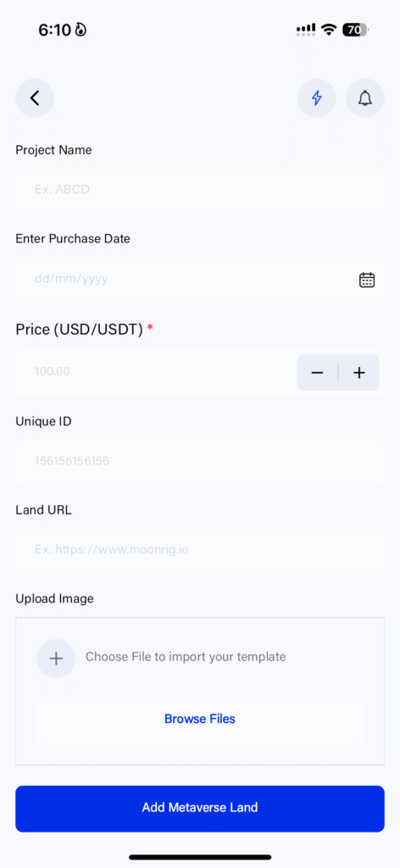Screen dimensions: 400x868
Task: Check the Wi-Fi status icon
Action: coord(329,30)
